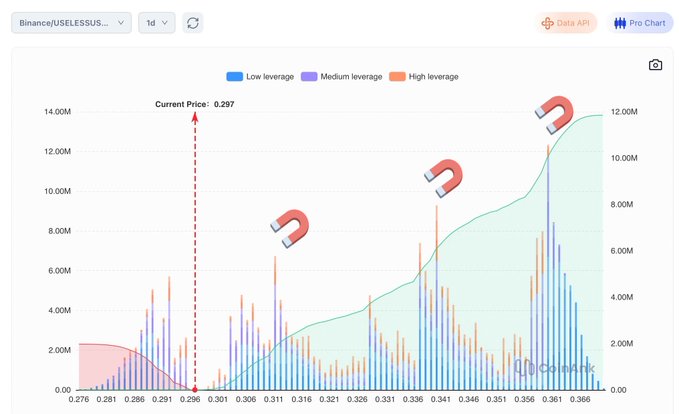Open the Data API link
This screenshot has width=679, height=414.
pyautogui.click(x=566, y=23)
